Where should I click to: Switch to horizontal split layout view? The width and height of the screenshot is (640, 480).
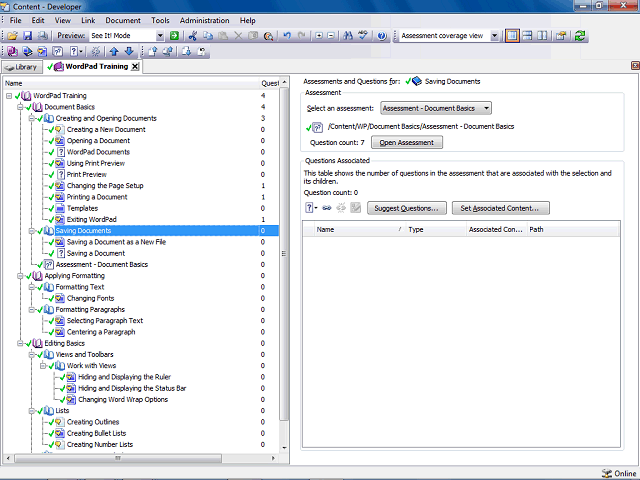coord(527,36)
